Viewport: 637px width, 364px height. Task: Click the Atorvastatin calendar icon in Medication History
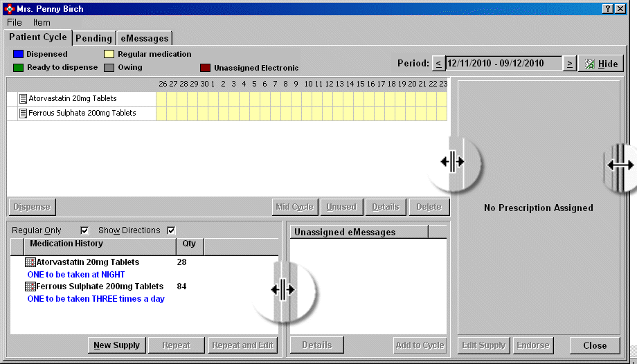point(30,262)
